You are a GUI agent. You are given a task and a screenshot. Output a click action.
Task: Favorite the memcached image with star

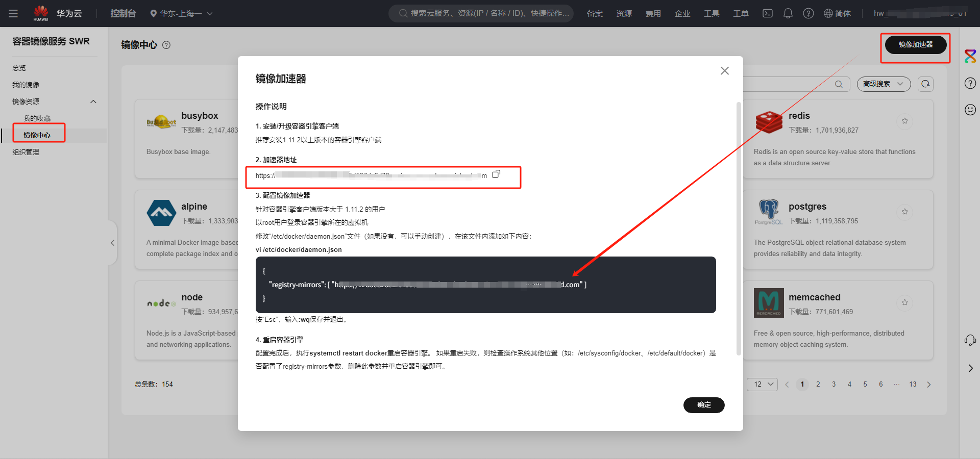pyautogui.click(x=904, y=302)
